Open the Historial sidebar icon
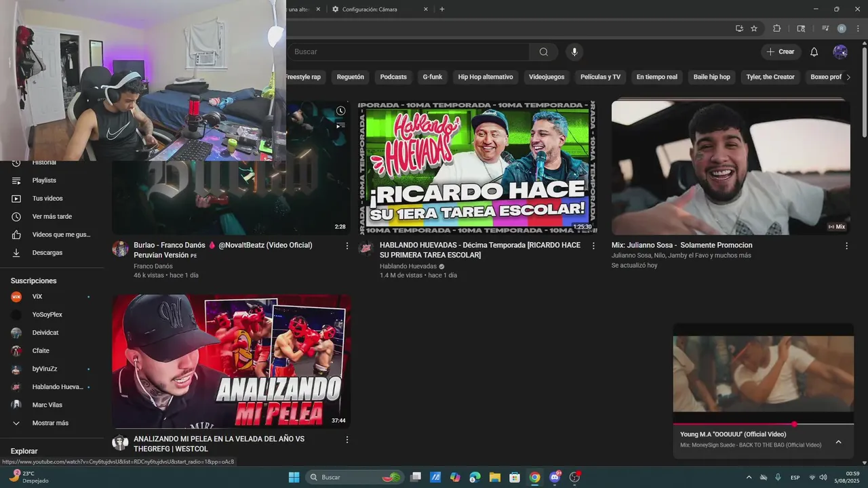Screen dimensions: 868x488 pos(16,163)
